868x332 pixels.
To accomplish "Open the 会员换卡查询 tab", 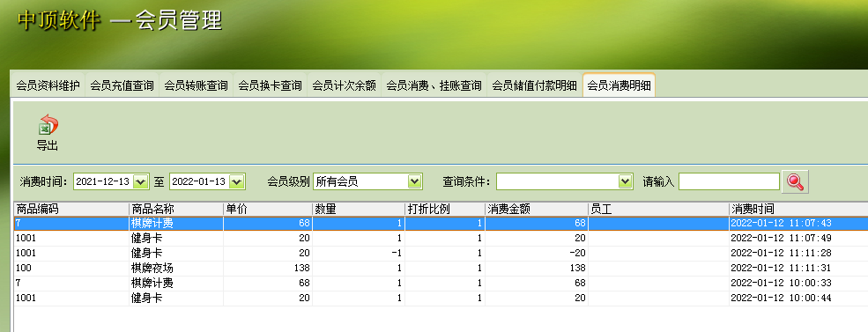I will [271, 85].
